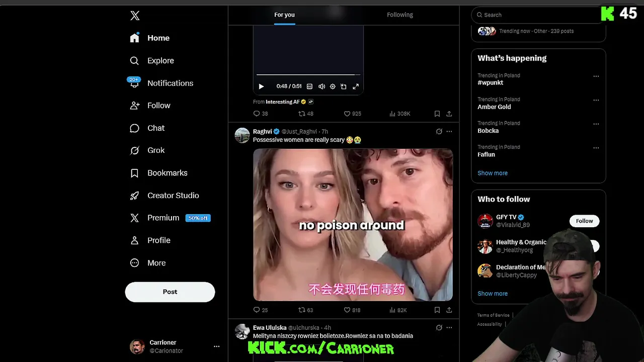This screenshot has height=362, width=644.
Task: Go to Home in the sidebar
Action: pyautogui.click(x=149, y=38)
